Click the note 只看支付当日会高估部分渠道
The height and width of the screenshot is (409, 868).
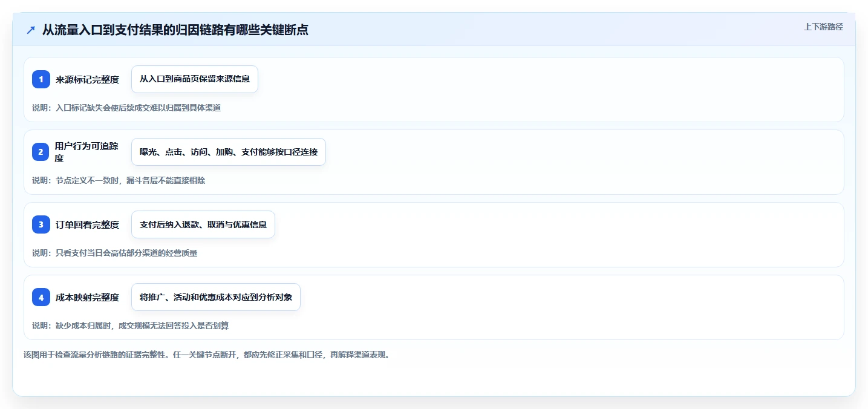pyautogui.click(x=115, y=253)
